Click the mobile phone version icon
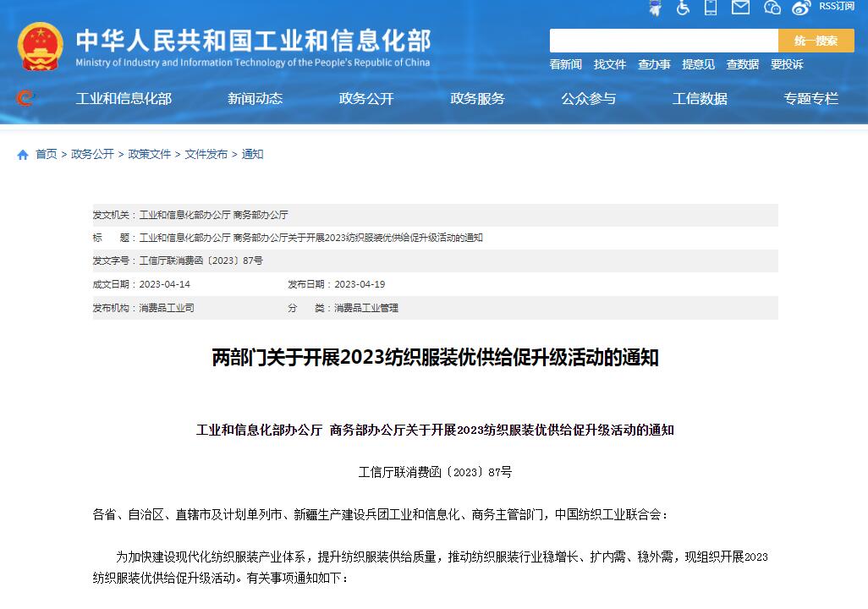The image size is (868, 609). pos(711,8)
